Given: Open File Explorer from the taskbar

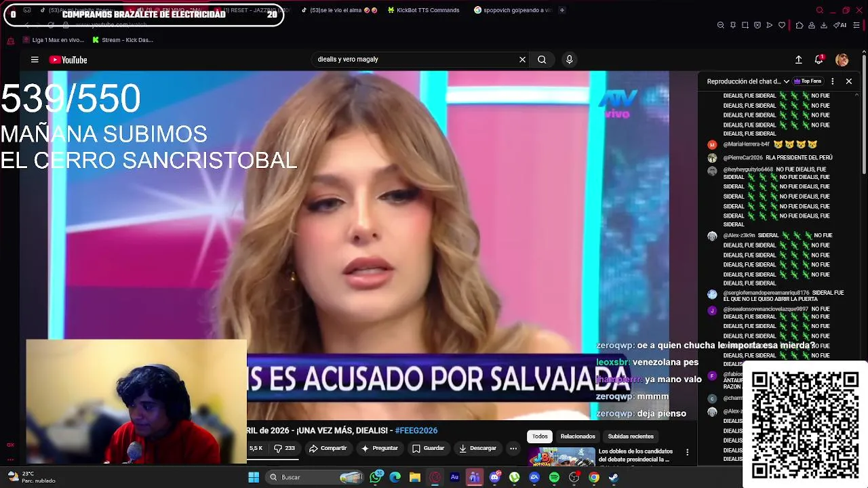Looking at the screenshot, I should pyautogui.click(x=415, y=477).
